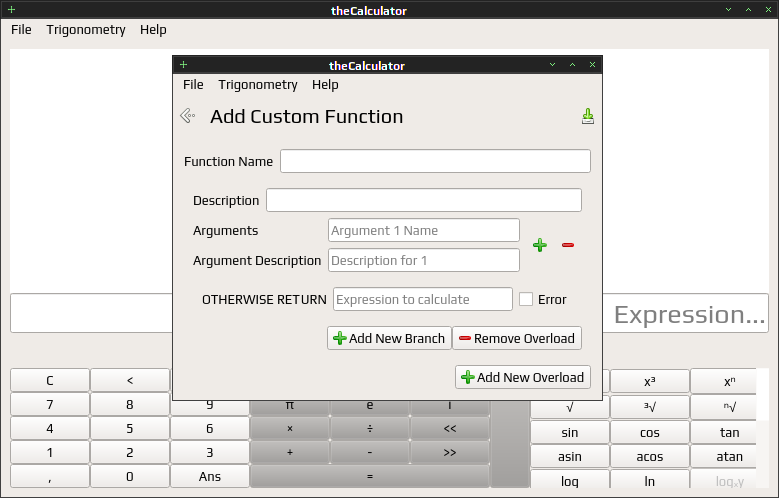Image resolution: width=779 pixels, height=498 pixels.
Task: Click the 5 key
Action: click(x=130, y=428)
